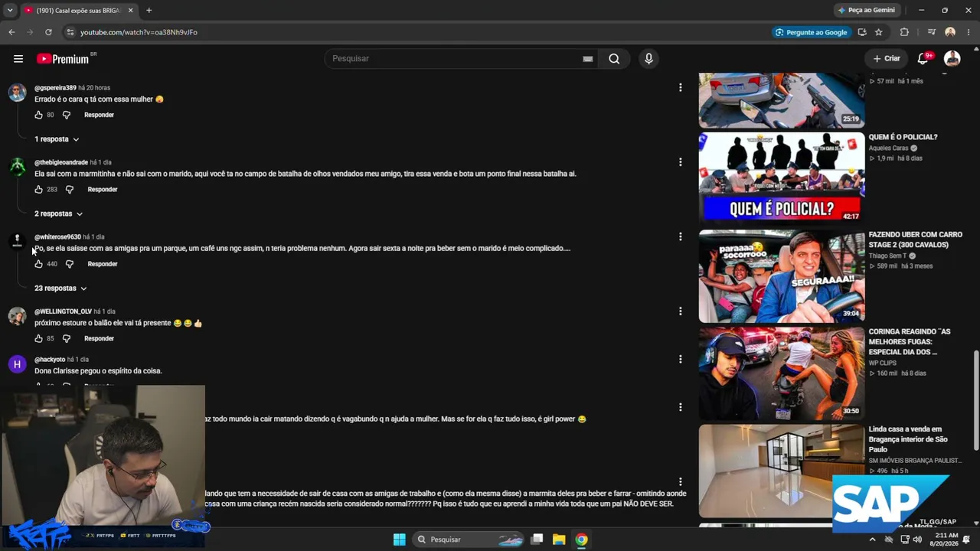Open the "Thiago Sem T" channel name
Viewport: 980px width, 551px height.
[x=887, y=256]
